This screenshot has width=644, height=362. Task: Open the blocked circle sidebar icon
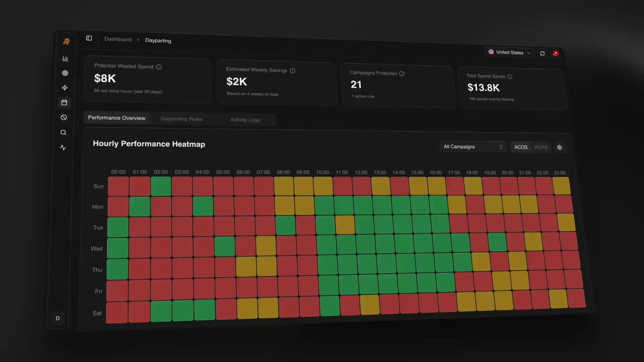[64, 117]
